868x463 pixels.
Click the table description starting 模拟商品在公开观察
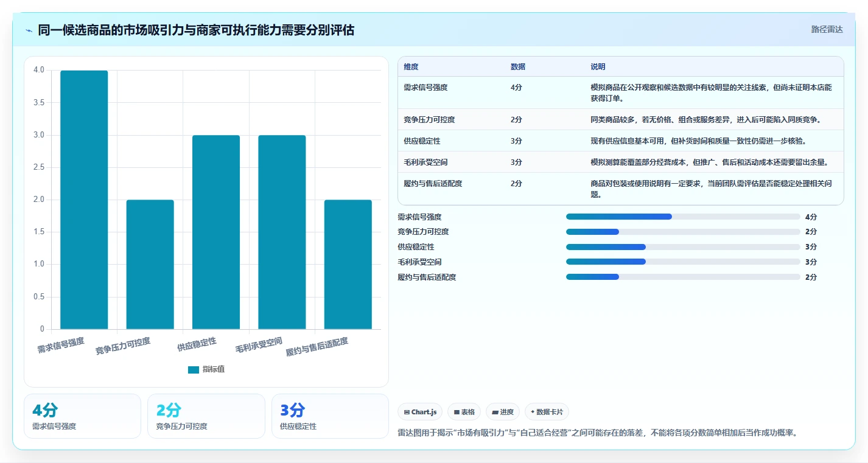[x=711, y=92]
